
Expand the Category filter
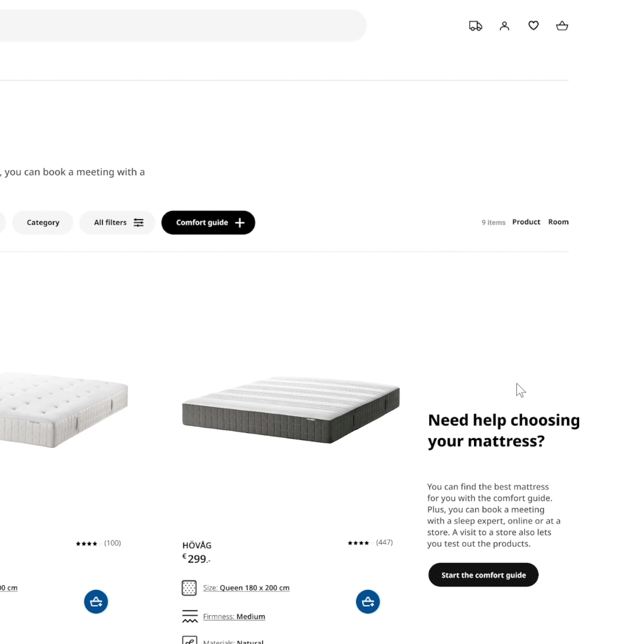43,222
